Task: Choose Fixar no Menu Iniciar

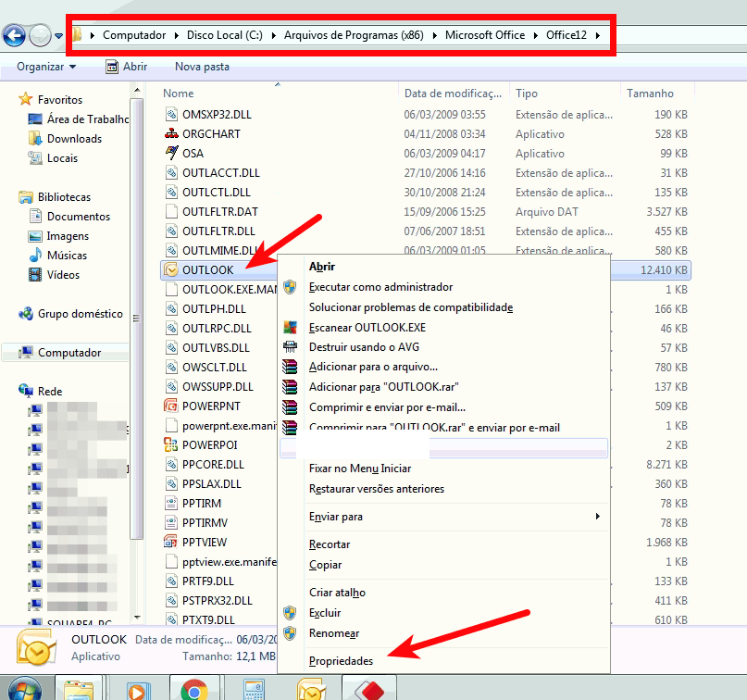Action: coord(360,469)
